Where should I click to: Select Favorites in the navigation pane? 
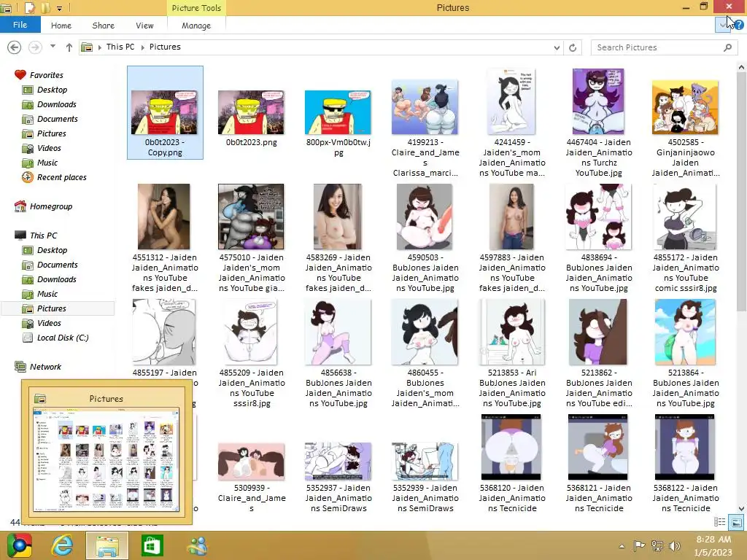(x=46, y=75)
